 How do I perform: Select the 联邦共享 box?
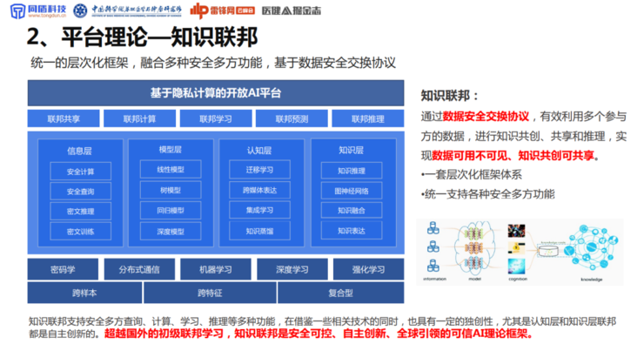64,118
